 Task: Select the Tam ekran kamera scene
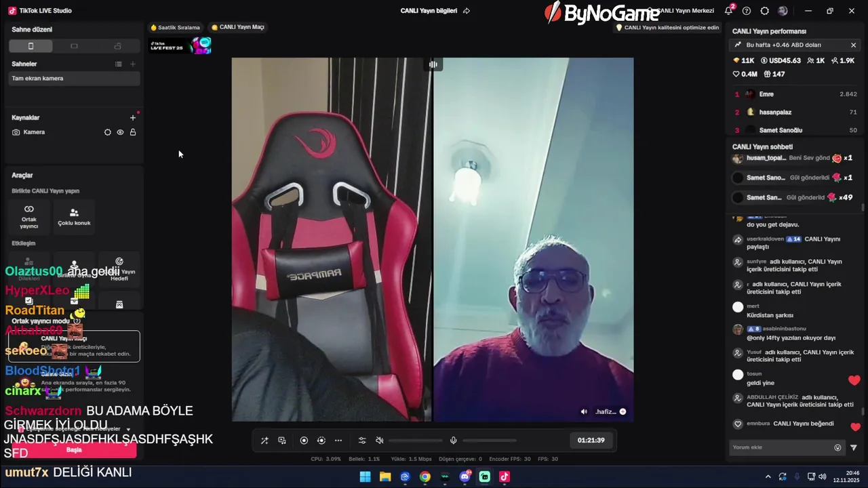pos(75,79)
